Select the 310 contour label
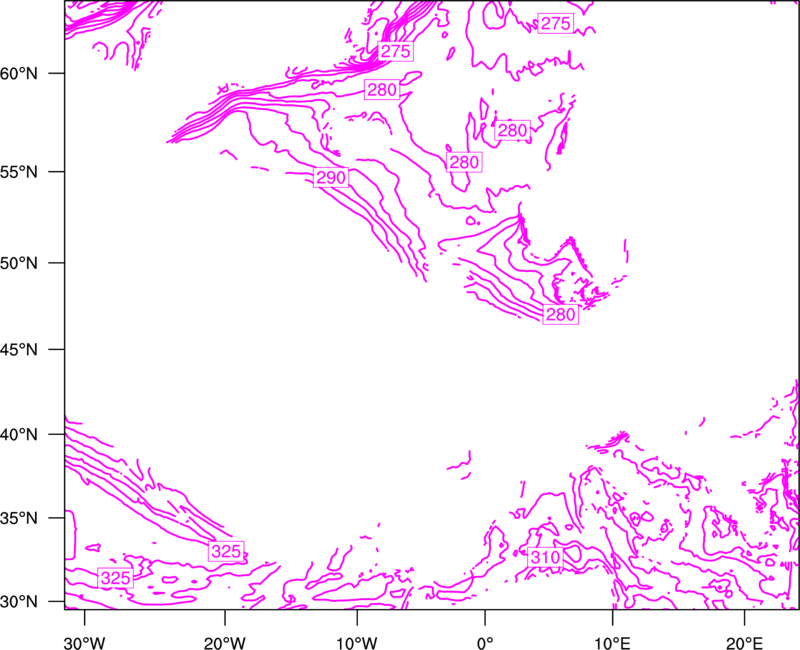The image size is (800, 650). pyautogui.click(x=545, y=557)
